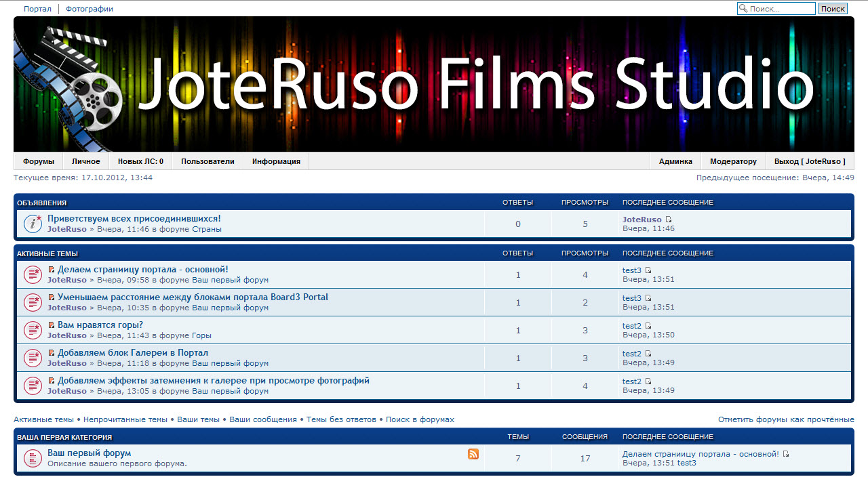
Task: Open the Фотографии link at the top
Action: point(90,9)
